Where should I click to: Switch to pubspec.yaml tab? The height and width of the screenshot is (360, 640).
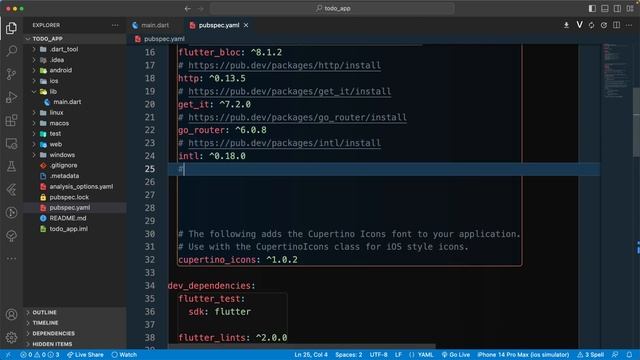pos(219,25)
